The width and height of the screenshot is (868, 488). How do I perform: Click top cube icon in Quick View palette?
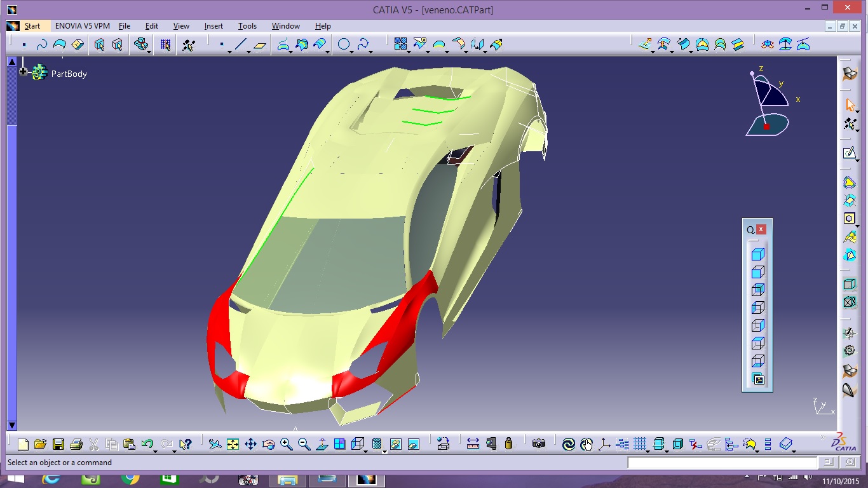(757, 255)
